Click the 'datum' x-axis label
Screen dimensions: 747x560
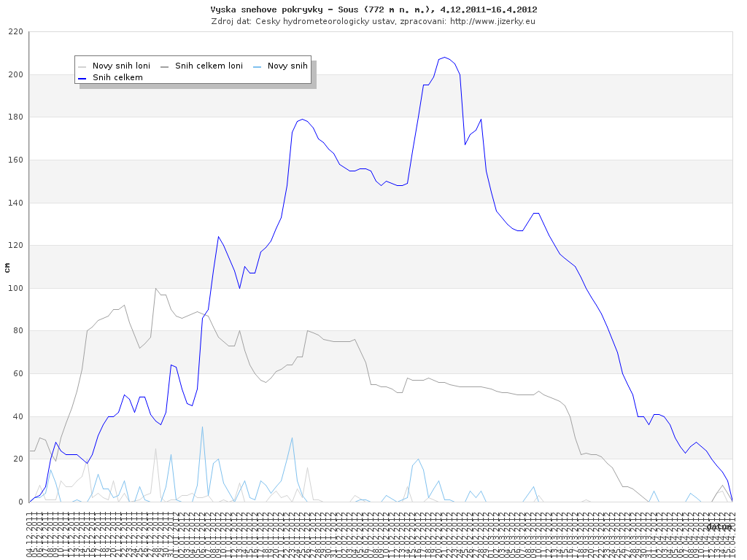tap(719, 526)
